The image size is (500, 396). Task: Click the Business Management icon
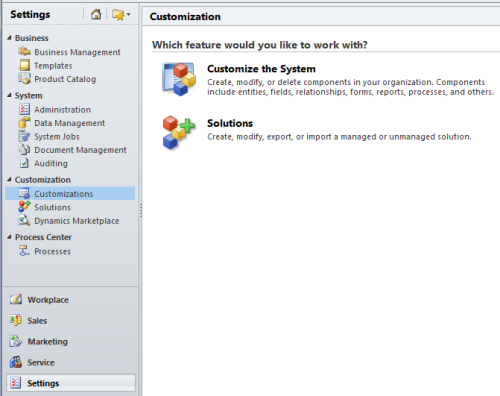point(25,52)
